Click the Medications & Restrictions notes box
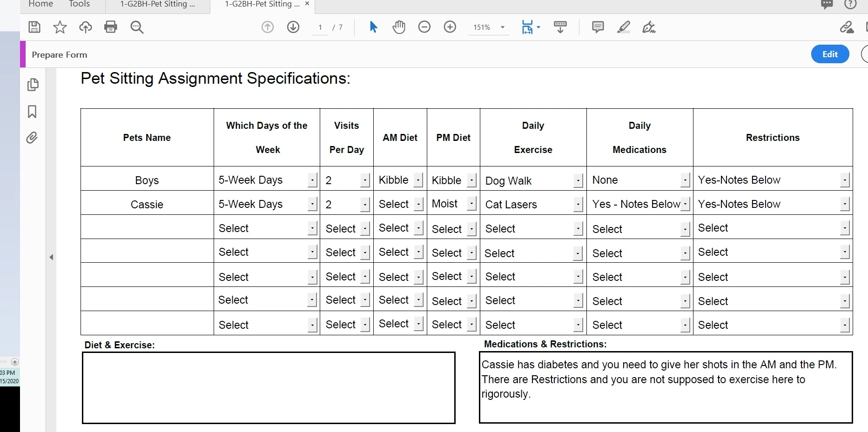868x432 pixels. (x=666, y=387)
